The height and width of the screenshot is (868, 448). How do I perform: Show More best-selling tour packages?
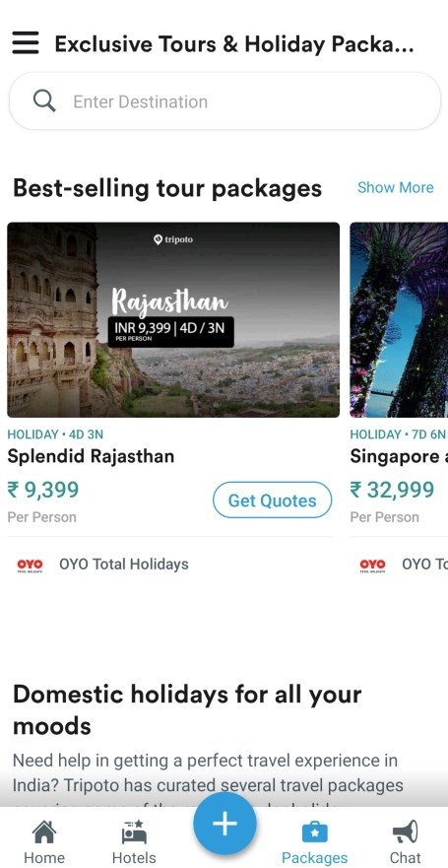coord(396,187)
